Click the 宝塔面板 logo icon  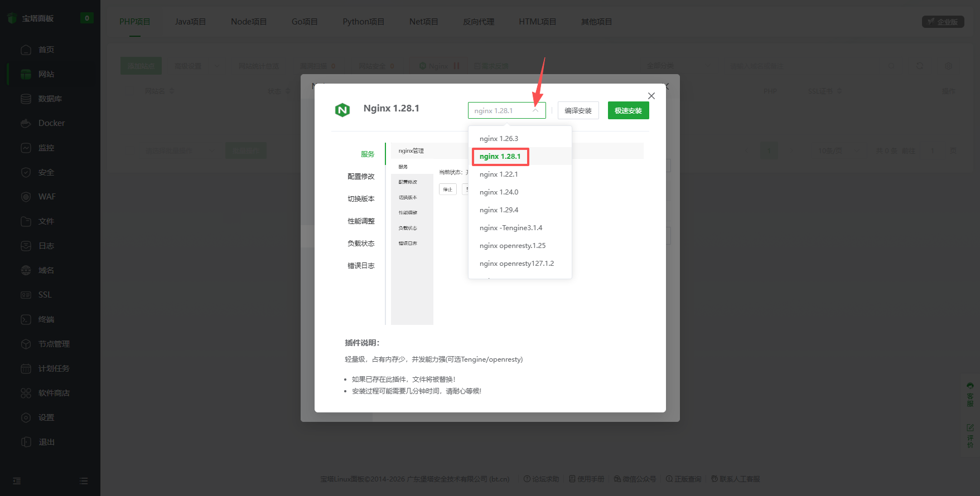click(12, 18)
